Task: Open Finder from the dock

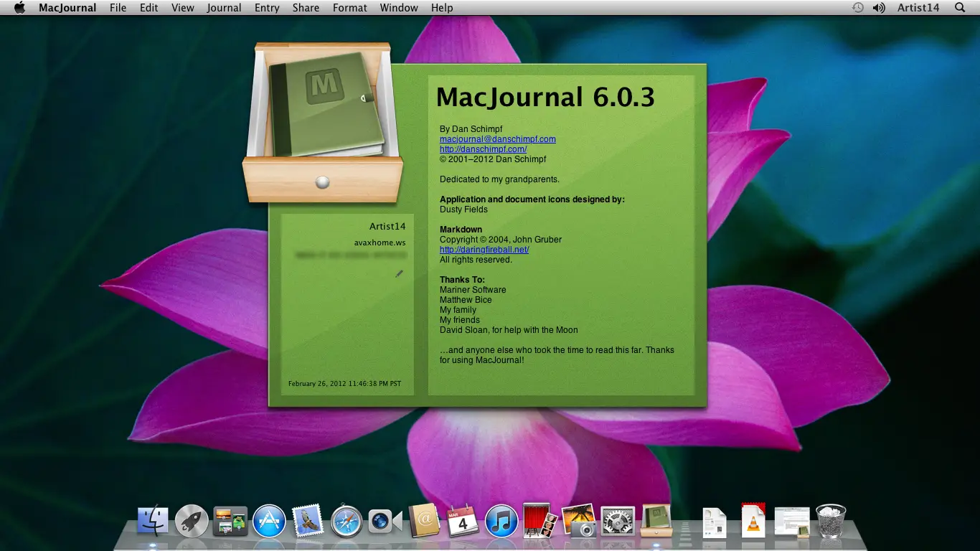Action: pyautogui.click(x=153, y=521)
